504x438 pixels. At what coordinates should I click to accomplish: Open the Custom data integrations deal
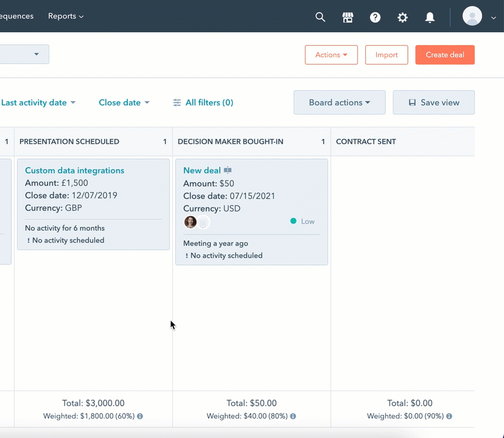click(x=74, y=171)
